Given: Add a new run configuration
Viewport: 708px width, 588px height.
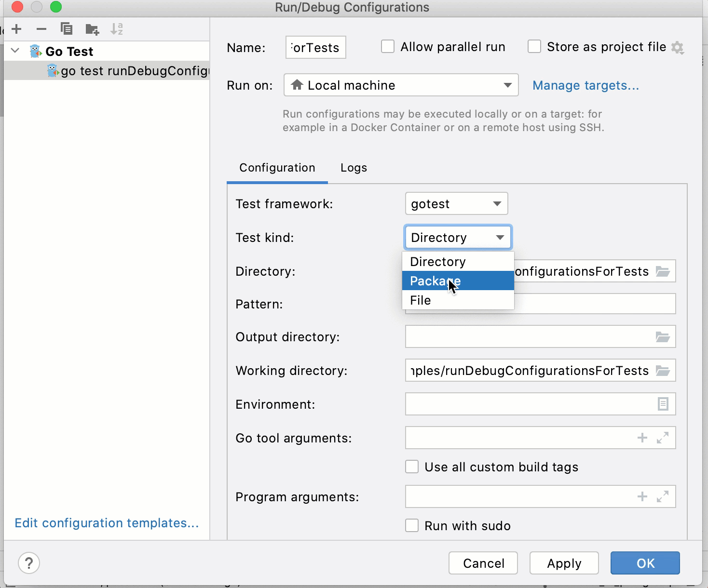Looking at the screenshot, I should 16,29.
